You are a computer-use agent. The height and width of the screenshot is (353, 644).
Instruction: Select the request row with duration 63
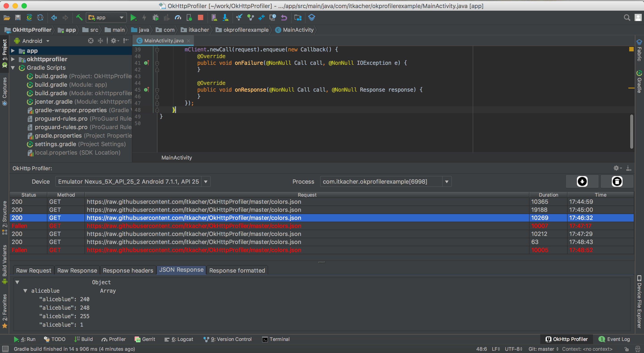tap(322, 242)
